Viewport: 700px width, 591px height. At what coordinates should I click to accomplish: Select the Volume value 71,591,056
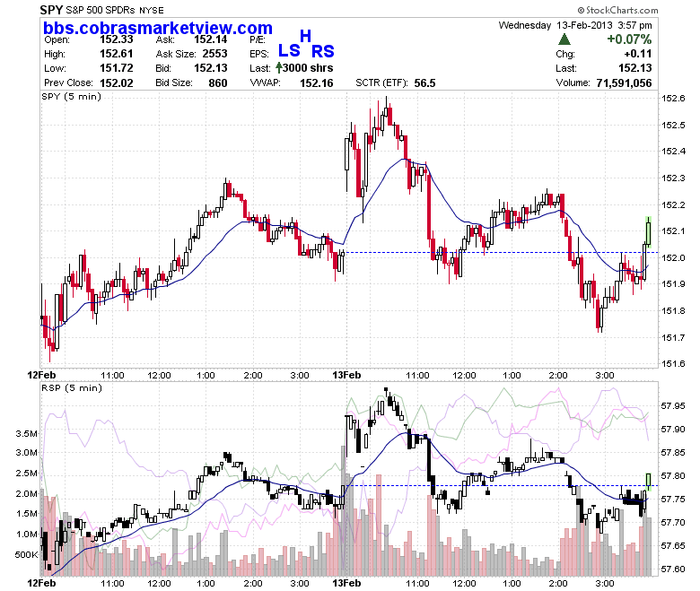tap(624, 83)
